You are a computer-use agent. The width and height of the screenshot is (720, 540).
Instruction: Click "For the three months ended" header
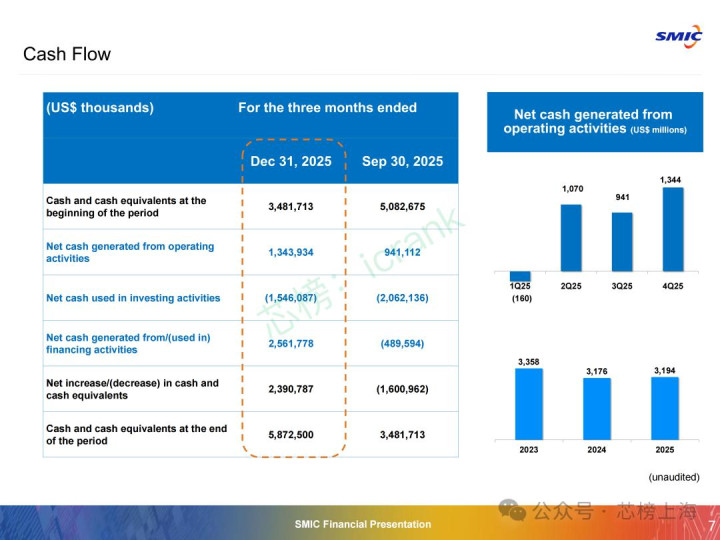327,107
